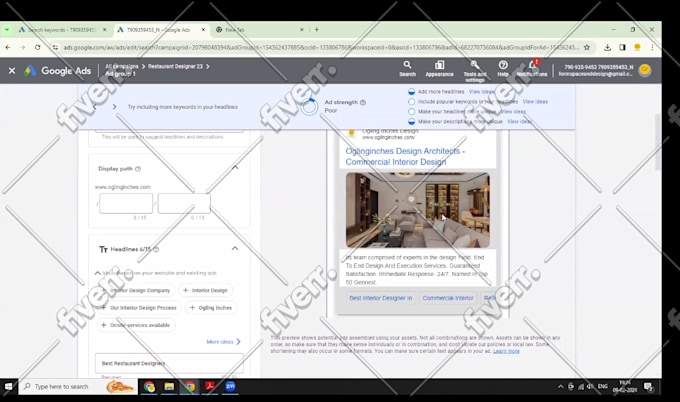680x402 pixels.
Task: Reload the page with the refresh icon
Action: pyautogui.click(x=38, y=47)
